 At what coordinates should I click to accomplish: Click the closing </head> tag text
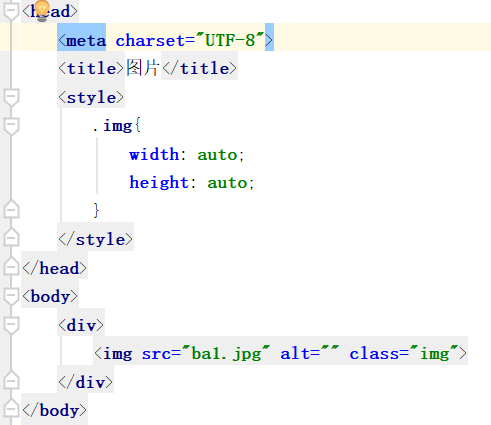click(55, 268)
